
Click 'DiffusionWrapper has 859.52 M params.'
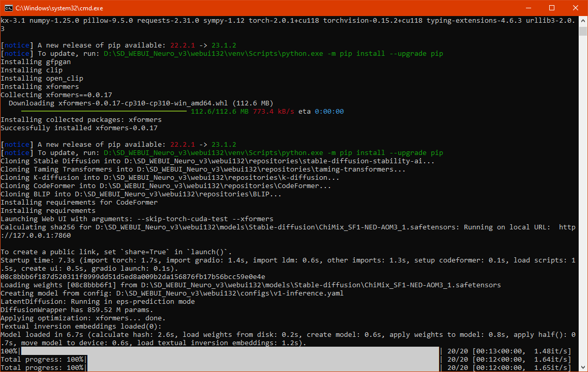(77, 309)
